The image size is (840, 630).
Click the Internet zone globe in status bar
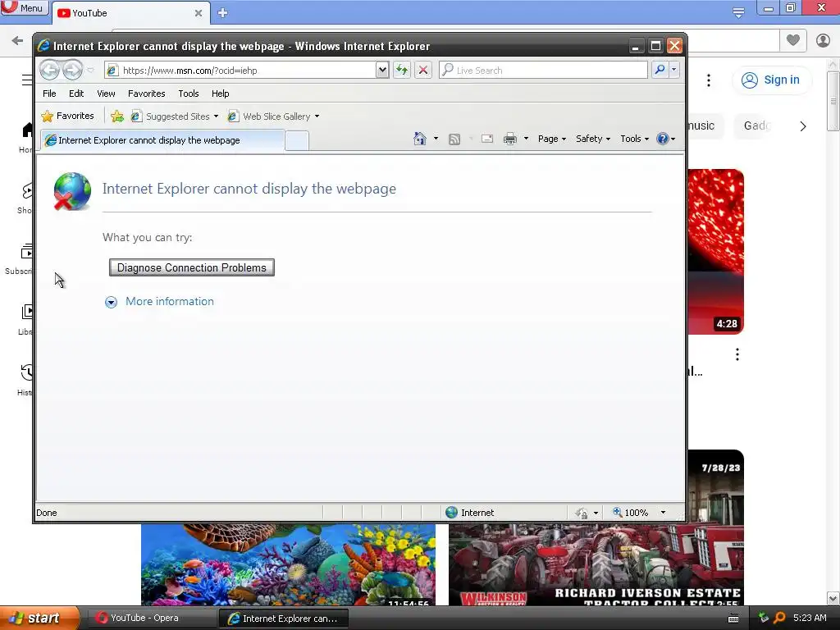click(452, 512)
